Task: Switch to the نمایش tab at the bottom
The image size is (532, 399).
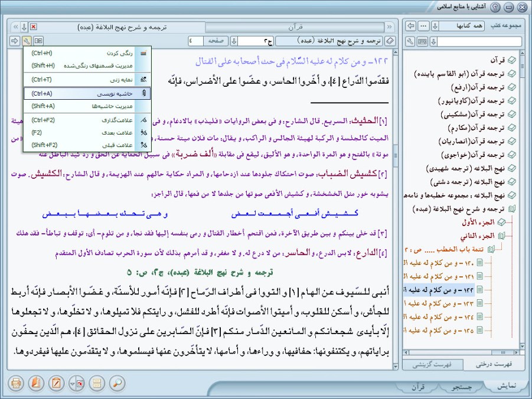Action: (x=507, y=386)
